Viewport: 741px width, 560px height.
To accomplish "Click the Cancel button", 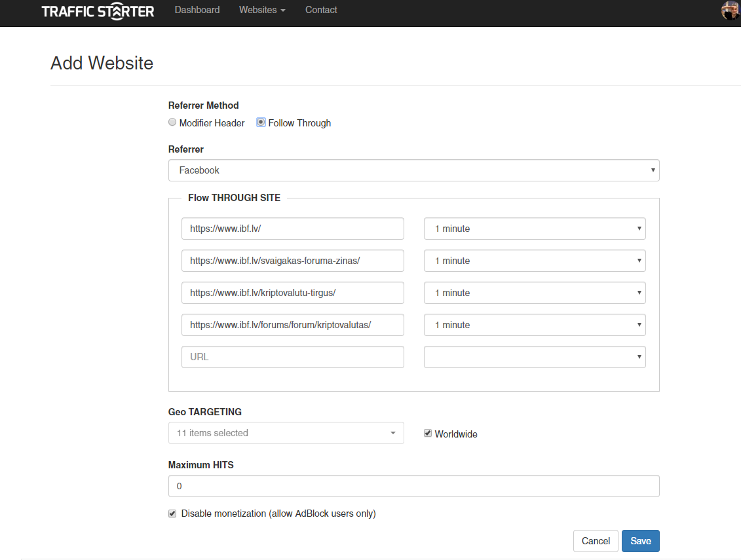I will click(596, 541).
